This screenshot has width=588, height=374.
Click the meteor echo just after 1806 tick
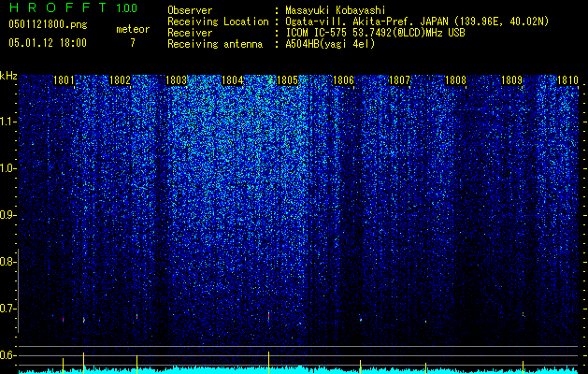361,320
